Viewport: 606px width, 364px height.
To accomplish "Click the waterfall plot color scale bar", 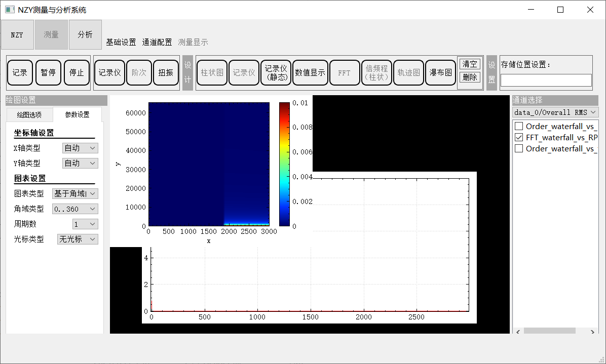I will [284, 164].
